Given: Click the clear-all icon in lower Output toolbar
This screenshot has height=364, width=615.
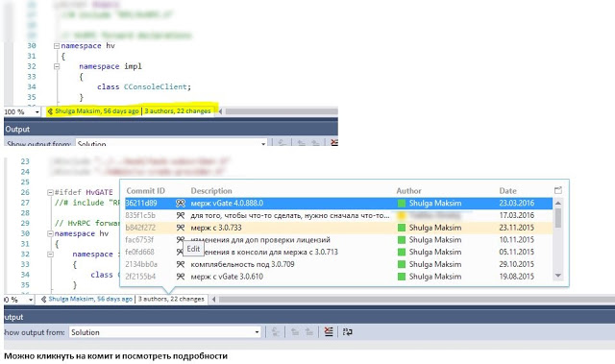Looking at the screenshot, I should 329,332.
